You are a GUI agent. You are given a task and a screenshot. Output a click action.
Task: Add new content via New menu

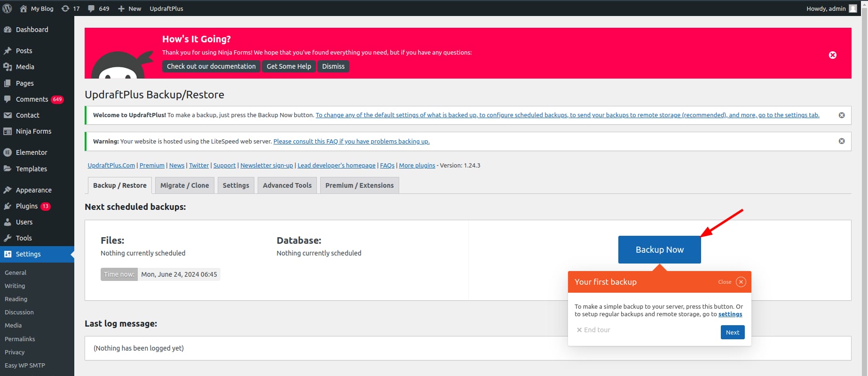coord(130,8)
